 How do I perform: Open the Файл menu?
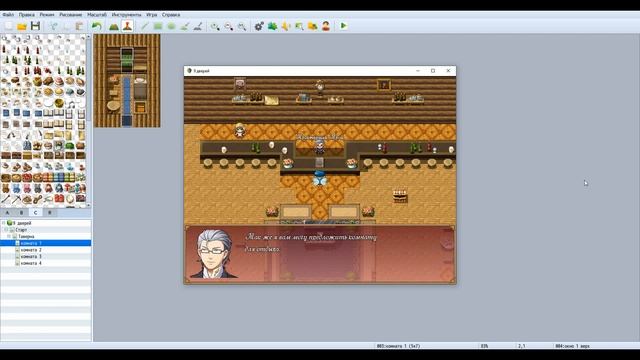8,15
